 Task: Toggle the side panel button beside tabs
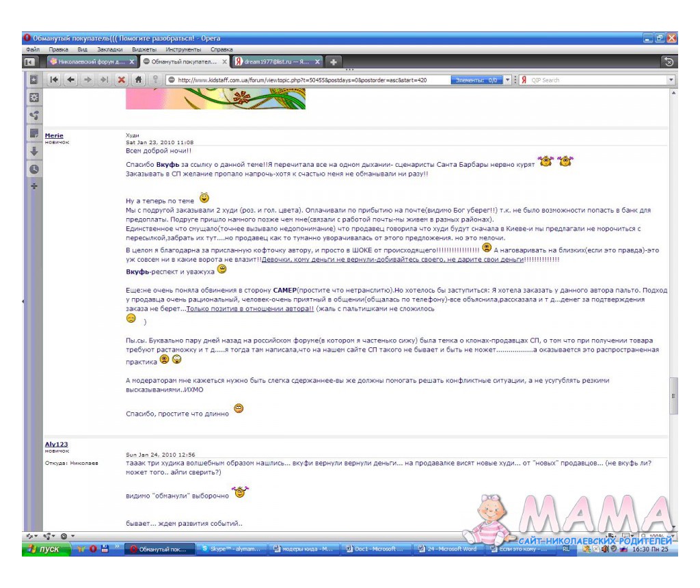30,62
